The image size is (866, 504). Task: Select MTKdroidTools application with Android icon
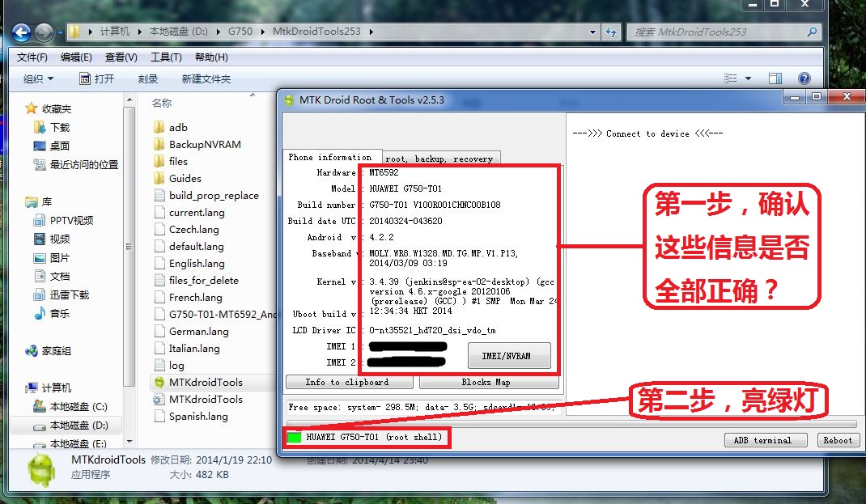(x=198, y=382)
